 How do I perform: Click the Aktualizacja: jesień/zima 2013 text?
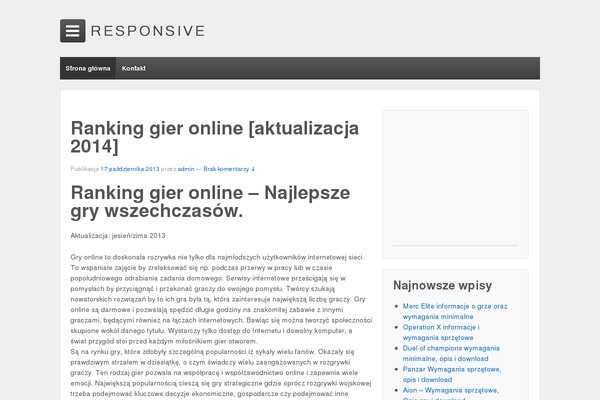[118, 236]
